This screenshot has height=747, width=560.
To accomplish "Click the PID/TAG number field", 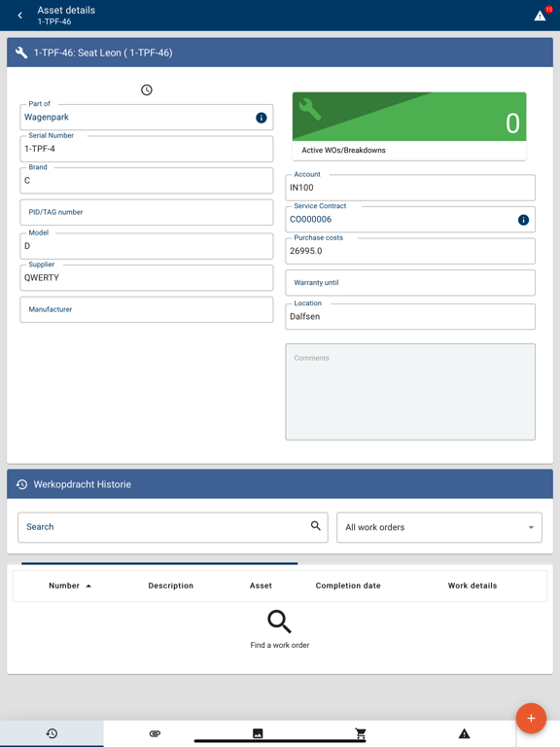I will (147, 212).
